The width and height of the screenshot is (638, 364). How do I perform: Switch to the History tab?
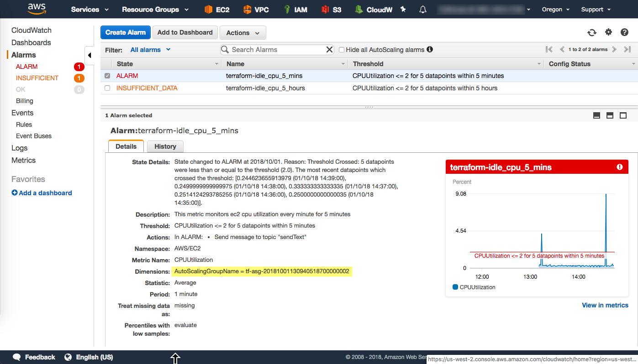165,146
